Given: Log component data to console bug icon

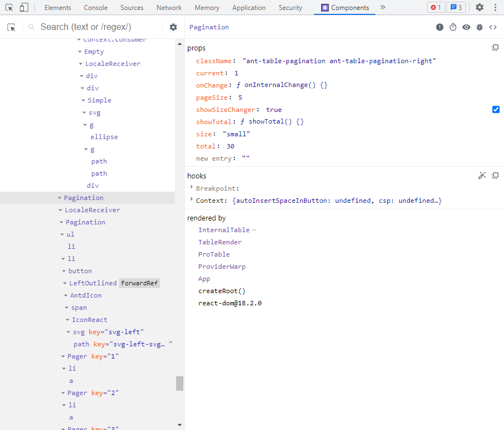Looking at the screenshot, I should 480,27.
